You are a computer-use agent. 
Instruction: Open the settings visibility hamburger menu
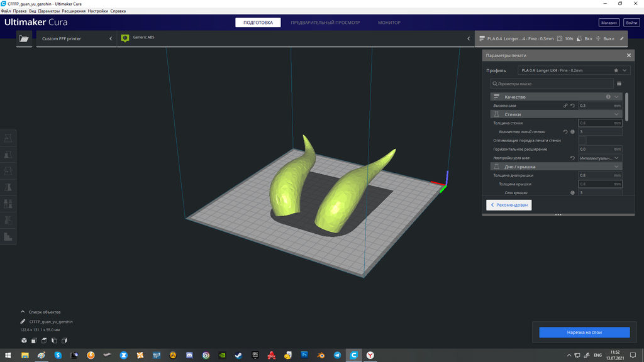619,84
